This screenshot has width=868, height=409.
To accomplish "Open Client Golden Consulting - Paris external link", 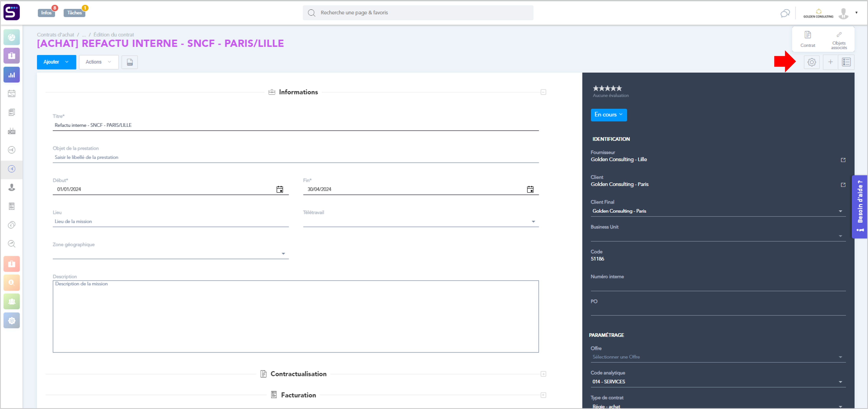I will pos(843,185).
